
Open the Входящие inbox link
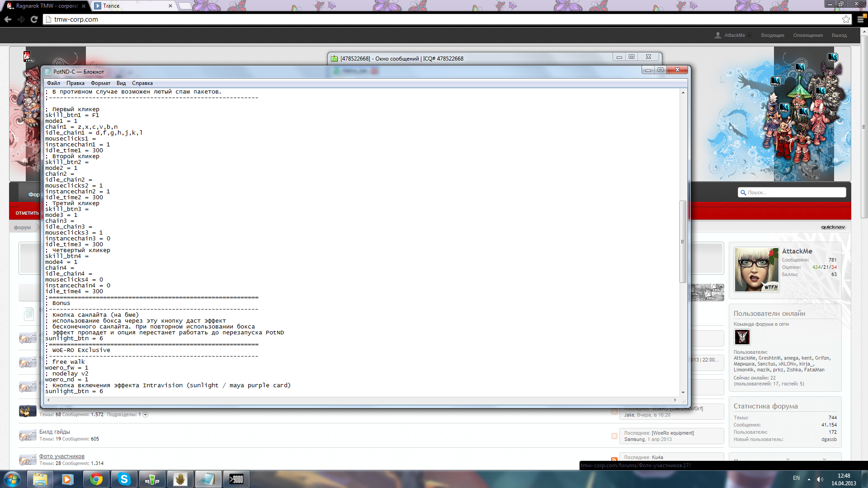pos(773,35)
